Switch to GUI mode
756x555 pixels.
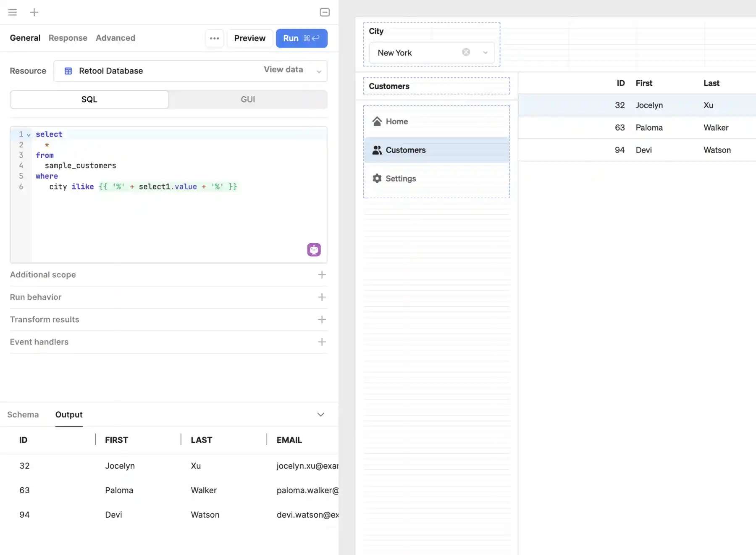point(248,100)
